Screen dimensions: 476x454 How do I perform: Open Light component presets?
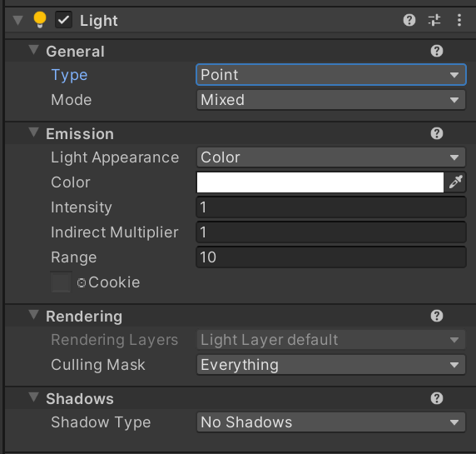434,20
